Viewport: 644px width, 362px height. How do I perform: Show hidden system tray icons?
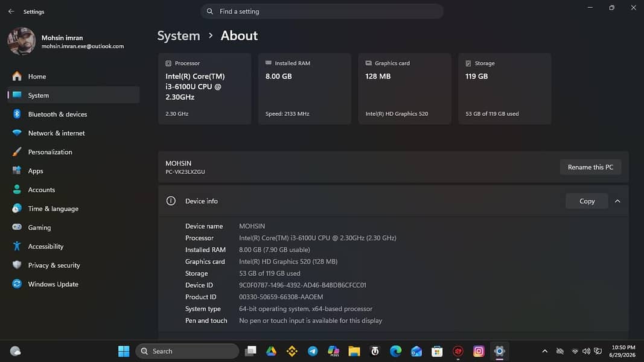(544, 351)
